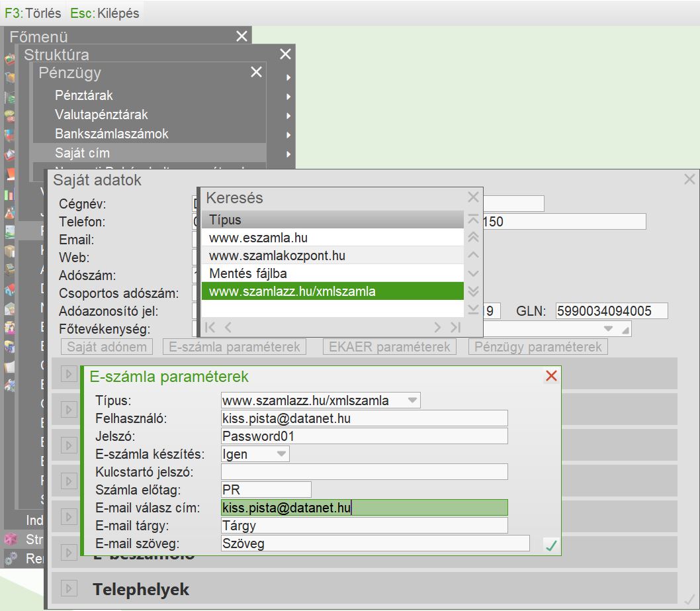
Task: Click the E-mail válasz cím field
Action: point(365,507)
